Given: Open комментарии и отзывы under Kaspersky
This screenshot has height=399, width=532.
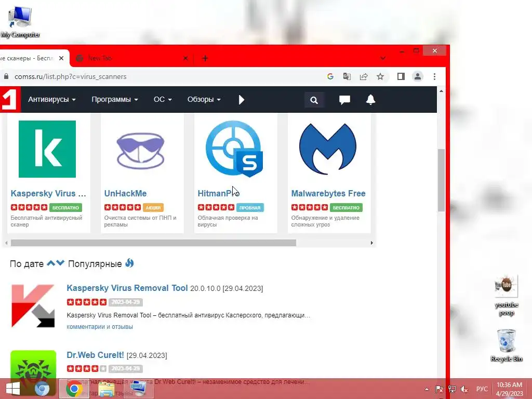Looking at the screenshot, I should (100, 327).
